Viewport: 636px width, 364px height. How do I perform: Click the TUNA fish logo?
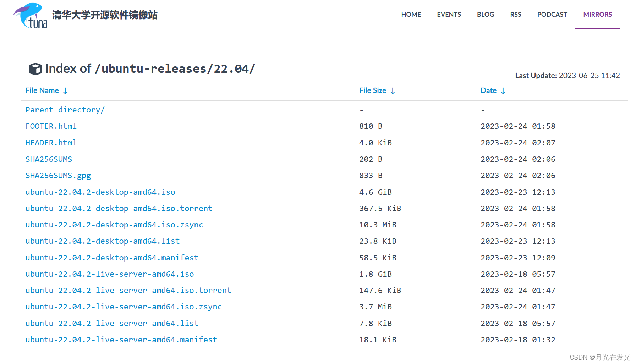31,16
